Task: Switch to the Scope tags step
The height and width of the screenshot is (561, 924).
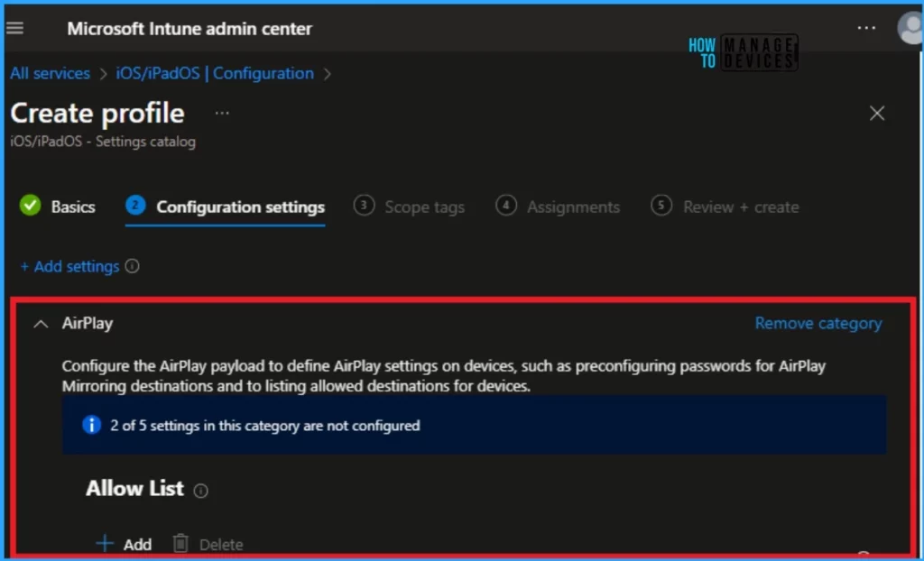Action: pos(409,207)
